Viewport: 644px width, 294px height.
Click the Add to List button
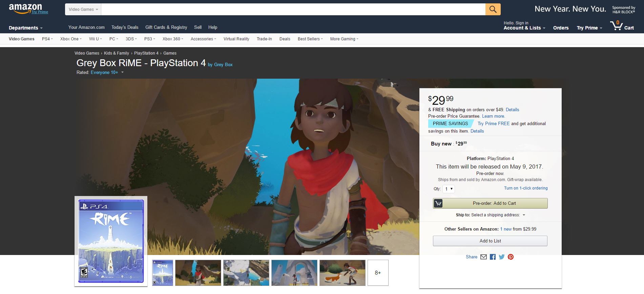[x=490, y=241]
